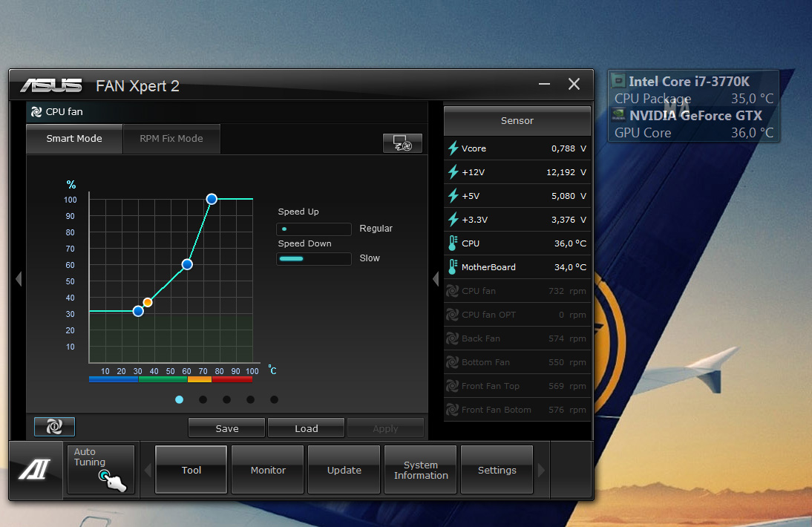Viewport: 812px width, 527px height.
Task: Click GPU Core 36,0 °C in gadget
Action: tap(693, 133)
